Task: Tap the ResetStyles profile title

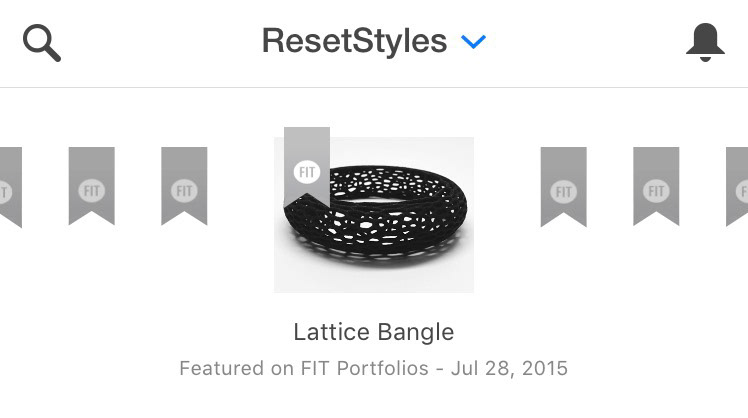Action: tap(354, 41)
